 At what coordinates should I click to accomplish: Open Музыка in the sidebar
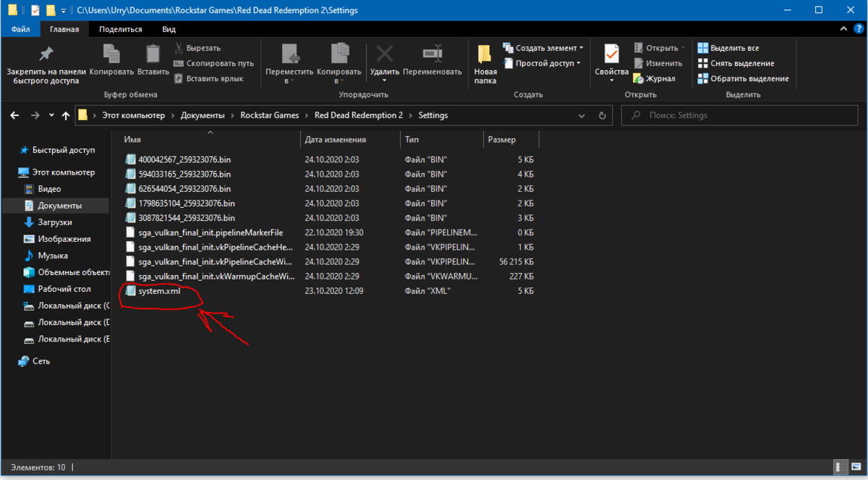click(x=46, y=256)
